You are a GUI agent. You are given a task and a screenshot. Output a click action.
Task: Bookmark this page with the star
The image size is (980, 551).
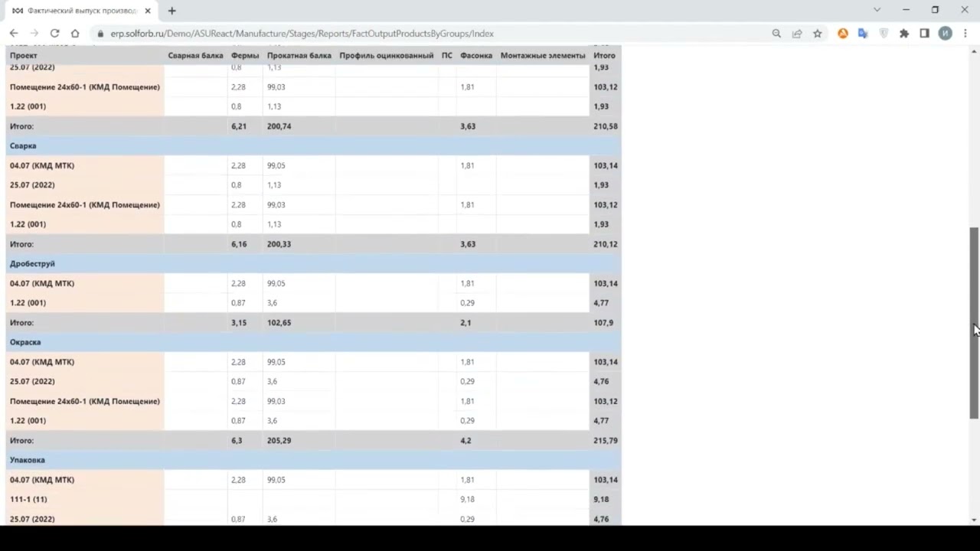point(818,34)
